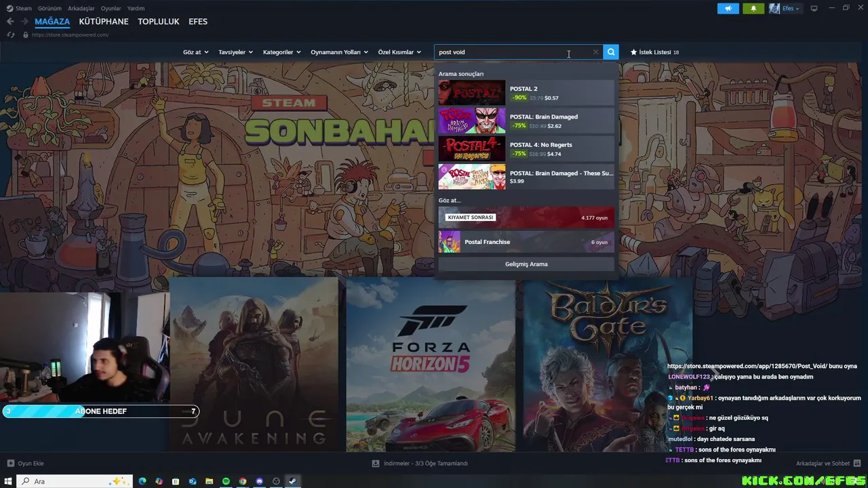
Task: Click the Sonbahar sale banner title
Action: point(339,132)
